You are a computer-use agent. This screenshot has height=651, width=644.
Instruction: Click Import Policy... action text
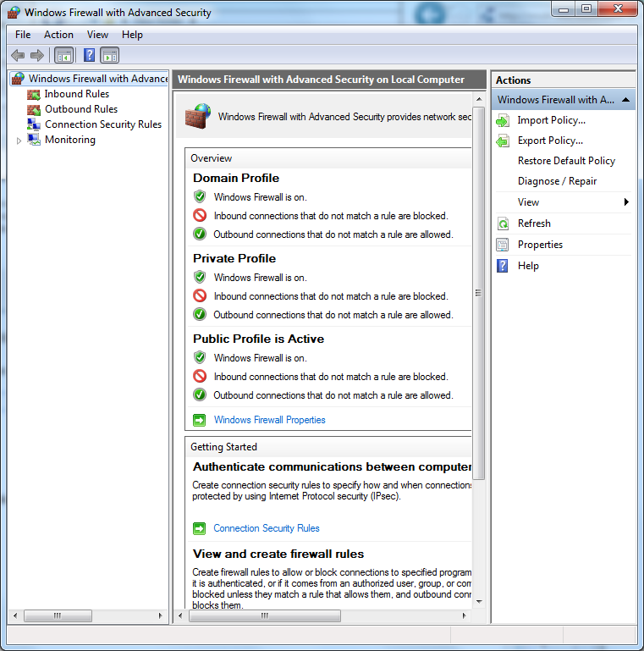coord(552,120)
